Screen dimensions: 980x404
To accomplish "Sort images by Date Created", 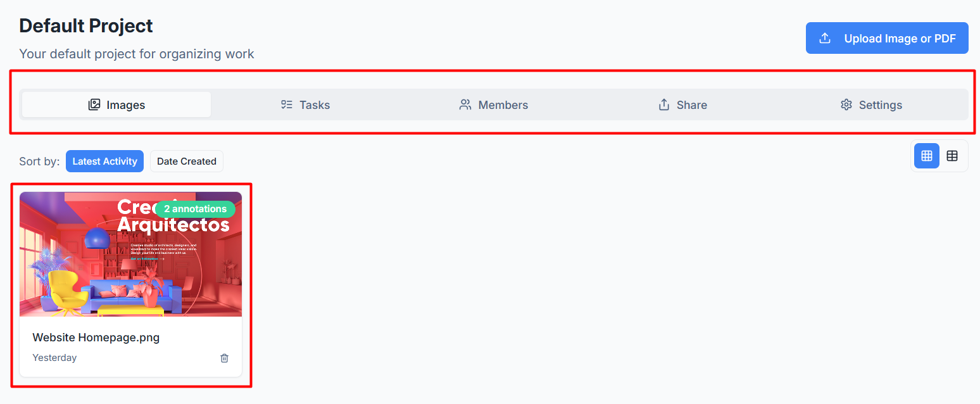I will coord(187,161).
